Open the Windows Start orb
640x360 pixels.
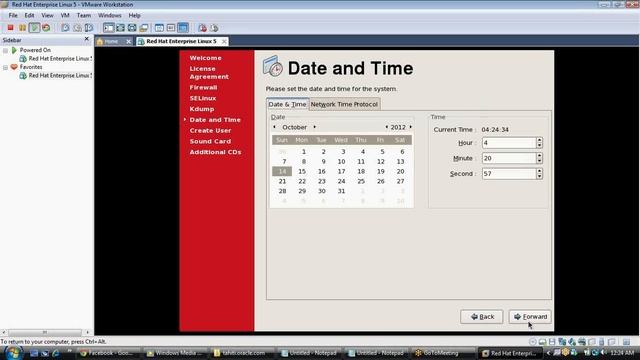tap(13, 352)
